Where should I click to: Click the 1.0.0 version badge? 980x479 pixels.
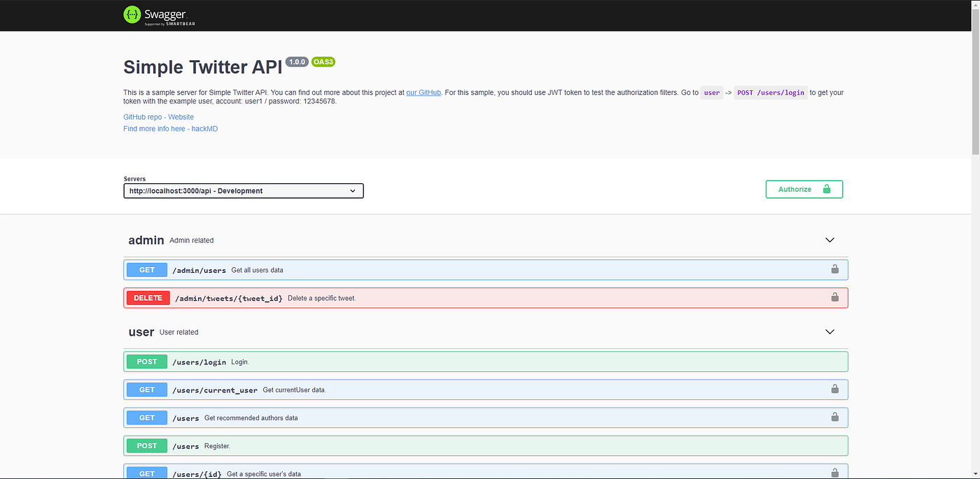coord(297,62)
